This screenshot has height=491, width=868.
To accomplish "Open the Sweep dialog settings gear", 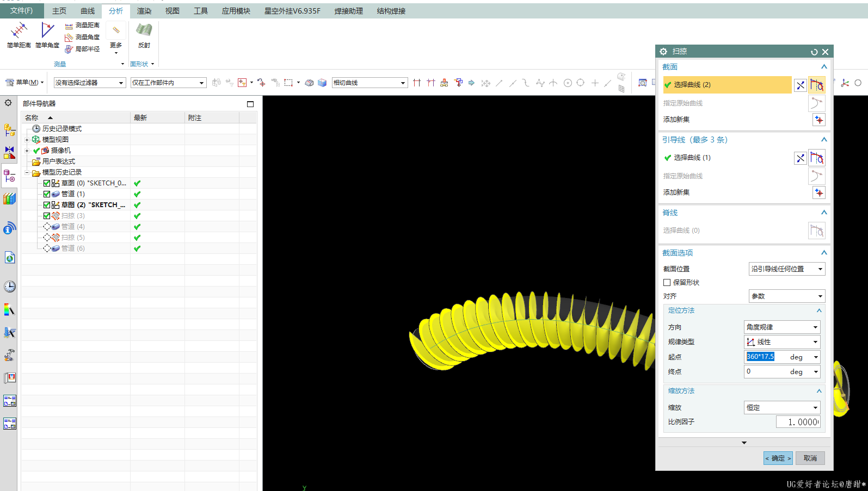I will [x=663, y=51].
